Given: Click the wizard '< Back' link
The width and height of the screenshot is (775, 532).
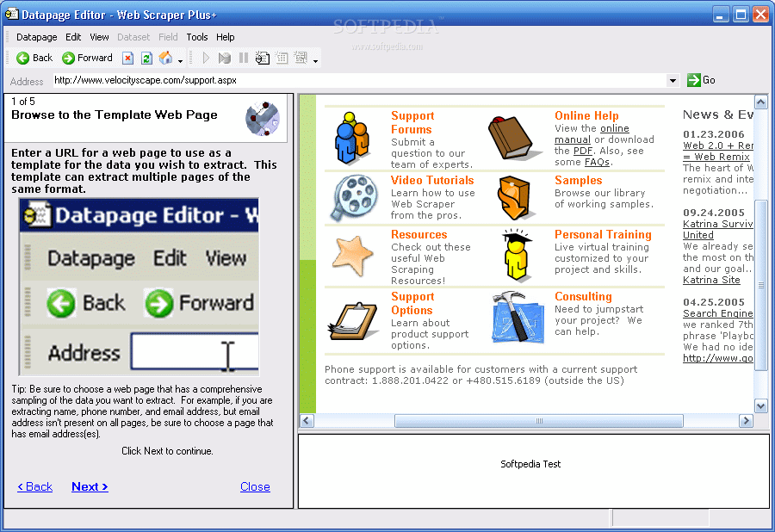Looking at the screenshot, I should [34, 487].
